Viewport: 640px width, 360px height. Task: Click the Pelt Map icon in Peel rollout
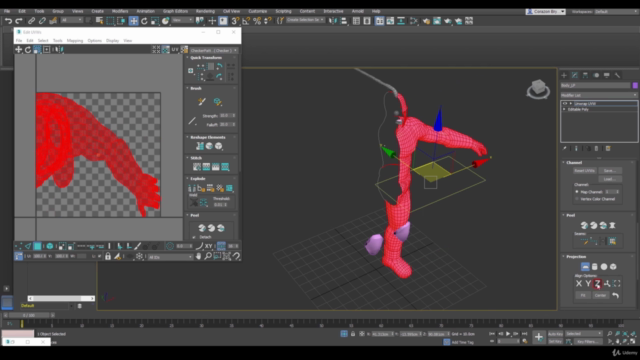[612, 225]
